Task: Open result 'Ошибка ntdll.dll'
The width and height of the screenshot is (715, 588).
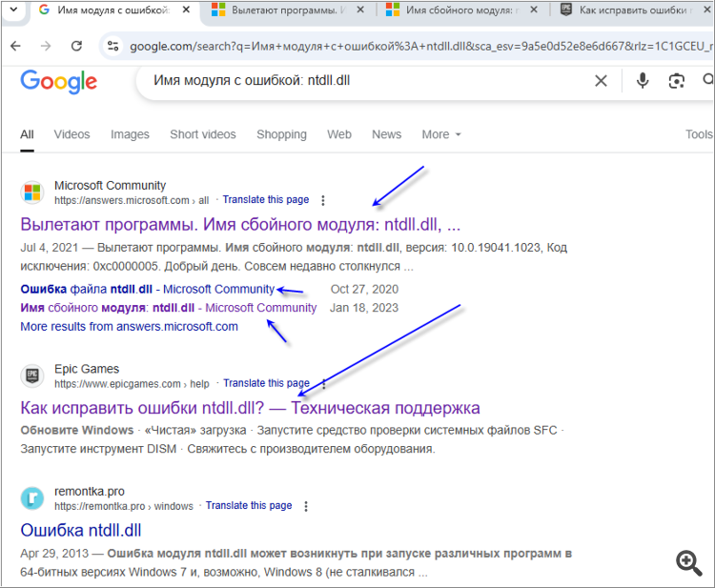Action: pos(81,530)
